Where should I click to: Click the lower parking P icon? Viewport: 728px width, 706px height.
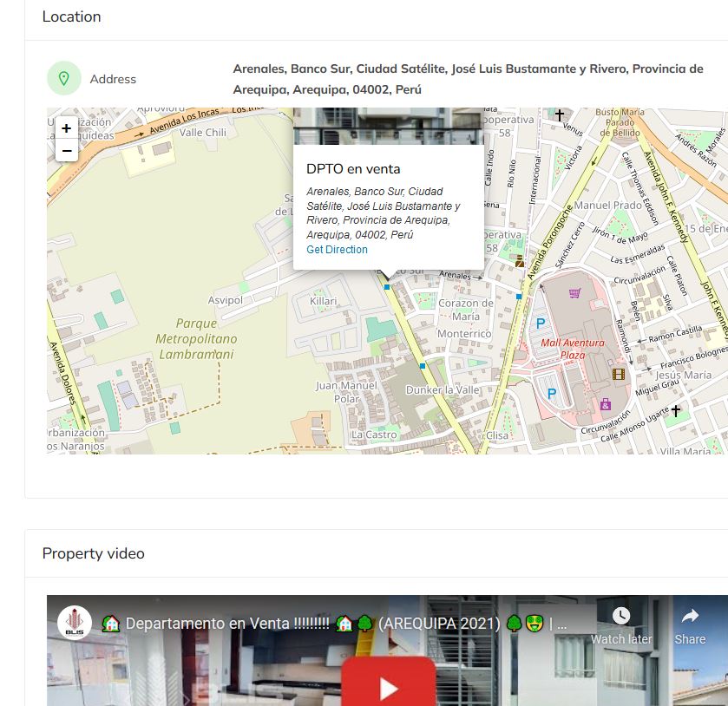coord(552,394)
